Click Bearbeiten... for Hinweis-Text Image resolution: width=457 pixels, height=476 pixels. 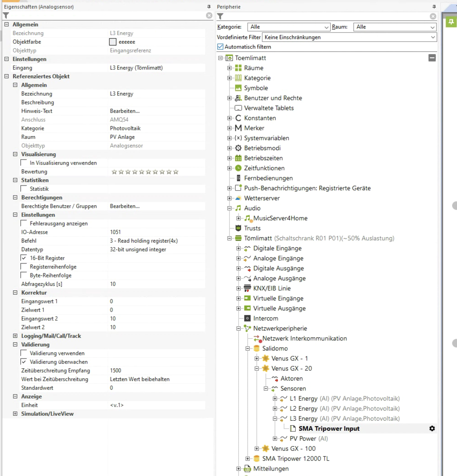click(125, 111)
